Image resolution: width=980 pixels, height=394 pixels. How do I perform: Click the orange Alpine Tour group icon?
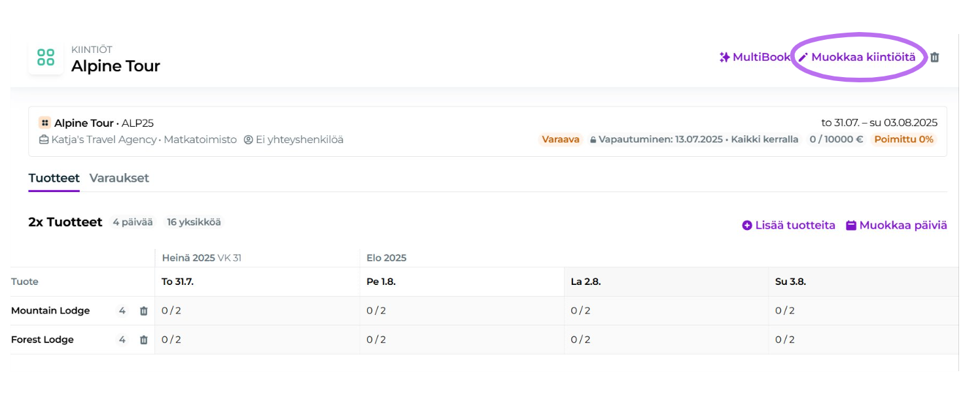click(44, 123)
